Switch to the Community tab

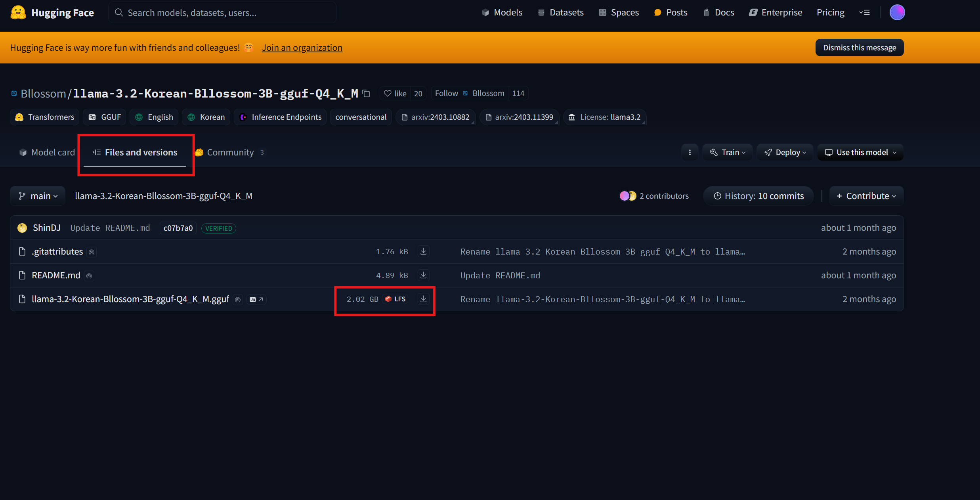click(230, 152)
